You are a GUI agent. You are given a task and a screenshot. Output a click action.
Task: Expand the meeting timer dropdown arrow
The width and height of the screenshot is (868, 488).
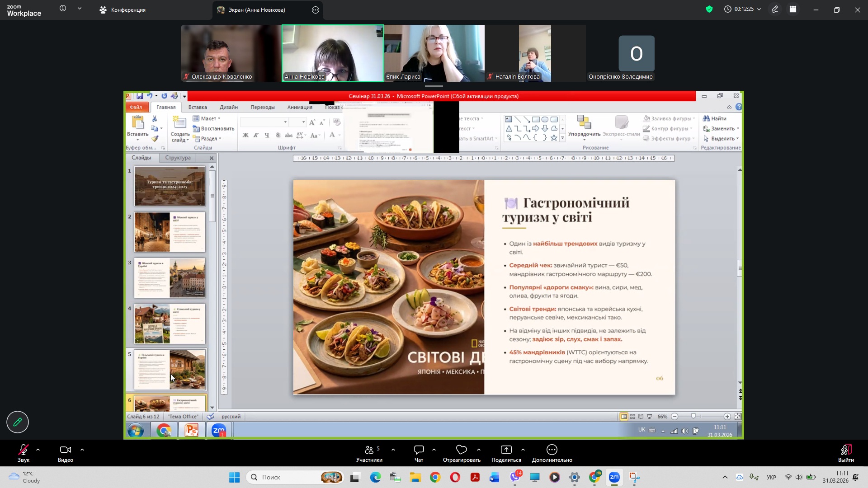(x=759, y=9)
